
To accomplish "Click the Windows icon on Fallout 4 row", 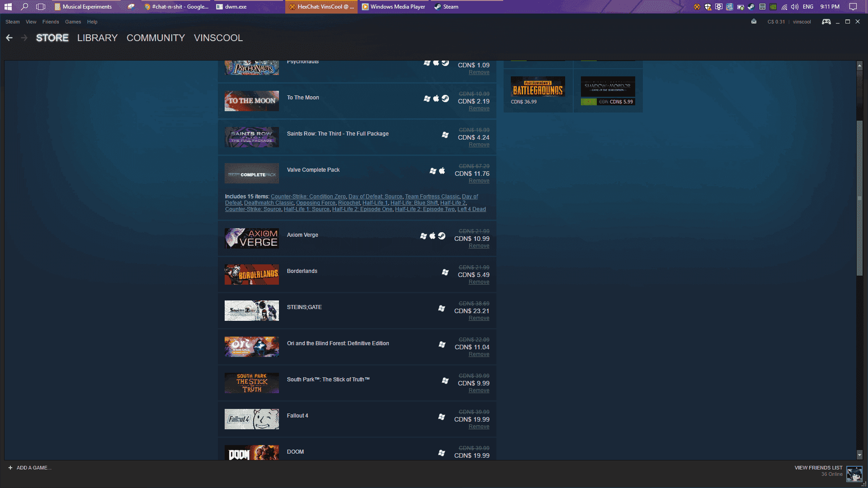I will 442,417.
